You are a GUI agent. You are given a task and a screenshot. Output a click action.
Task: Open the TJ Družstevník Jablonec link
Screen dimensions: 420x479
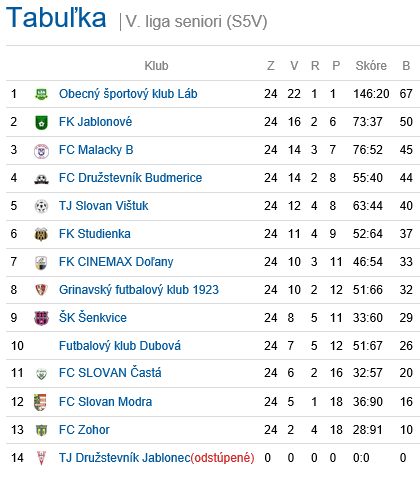click(124, 458)
